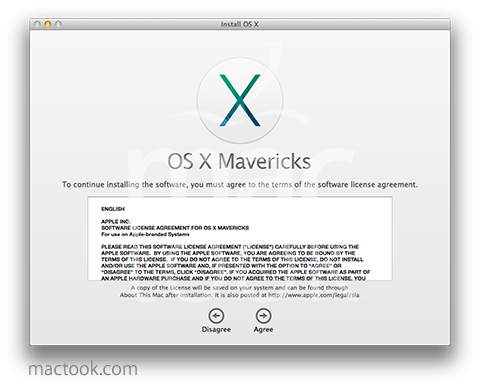Screen dimensions: 480x387
Task: Click "For use on Apple-branded Systems" line
Action: pyautogui.click(x=145, y=234)
